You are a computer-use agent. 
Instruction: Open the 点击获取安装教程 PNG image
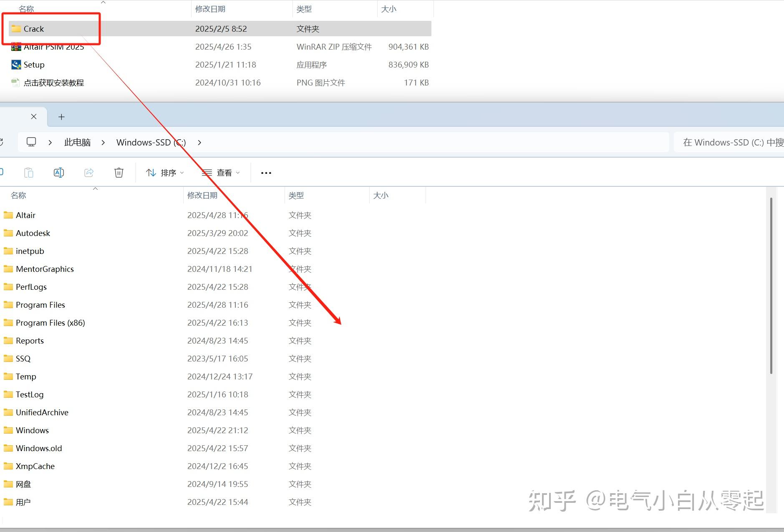tap(54, 82)
